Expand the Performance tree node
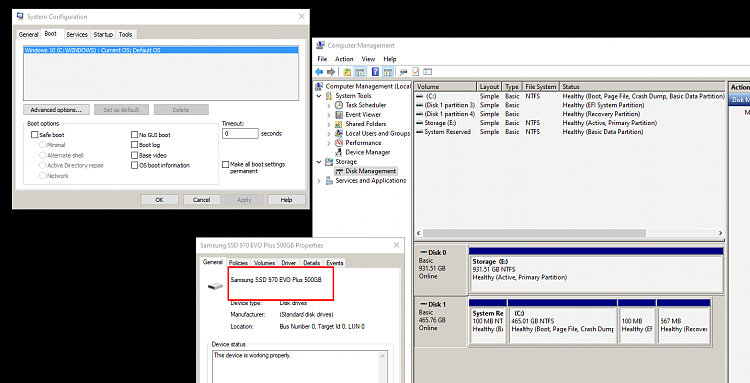The width and height of the screenshot is (750, 383). coord(329,143)
